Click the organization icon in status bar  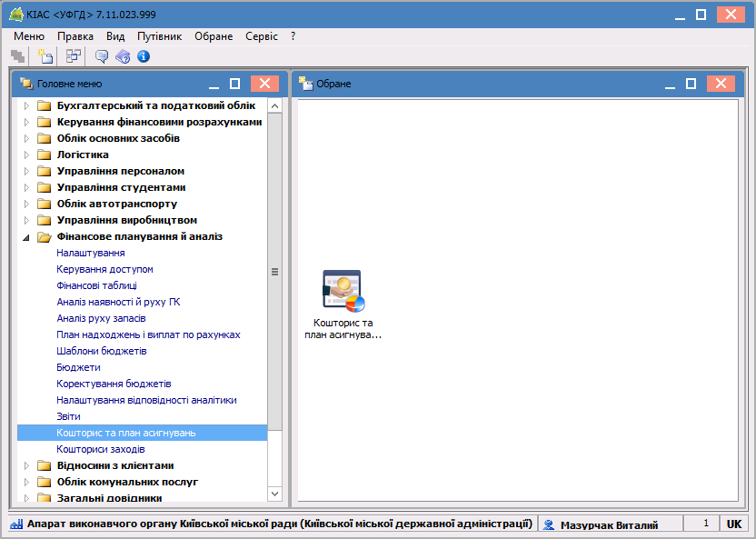point(16,524)
